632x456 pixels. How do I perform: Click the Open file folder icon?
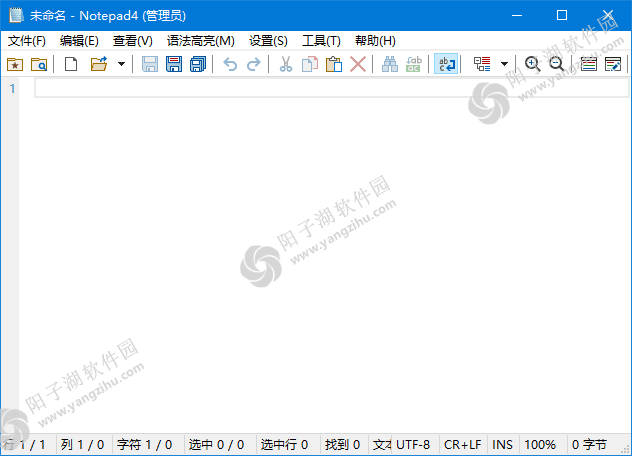click(x=99, y=64)
